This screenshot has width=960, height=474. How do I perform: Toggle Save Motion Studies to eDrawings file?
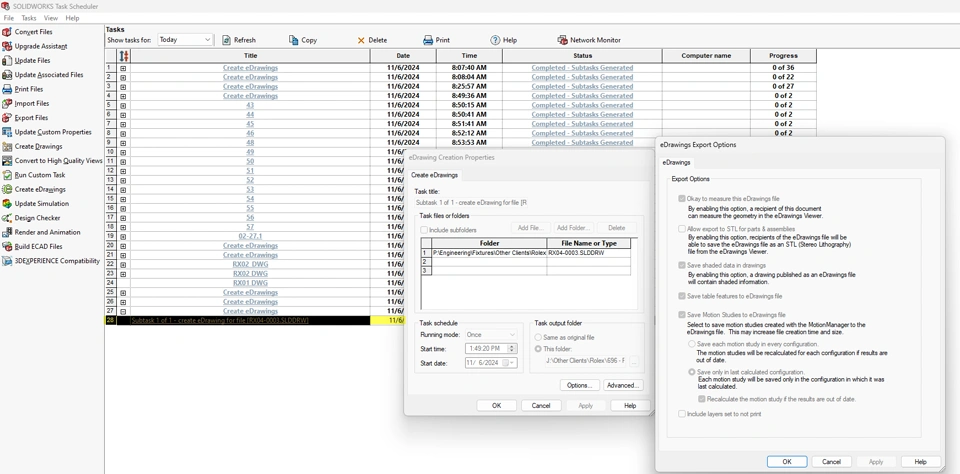click(x=681, y=315)
